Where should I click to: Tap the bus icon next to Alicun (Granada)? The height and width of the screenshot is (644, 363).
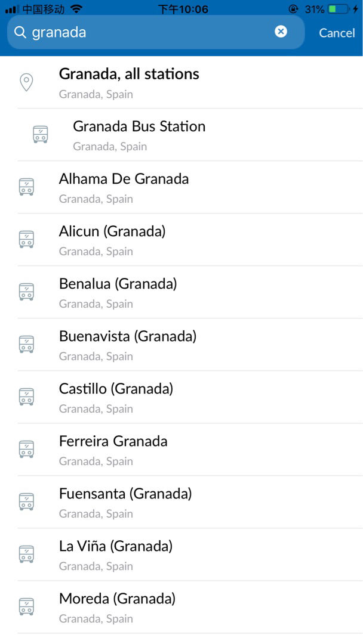[x=26, y=240]
